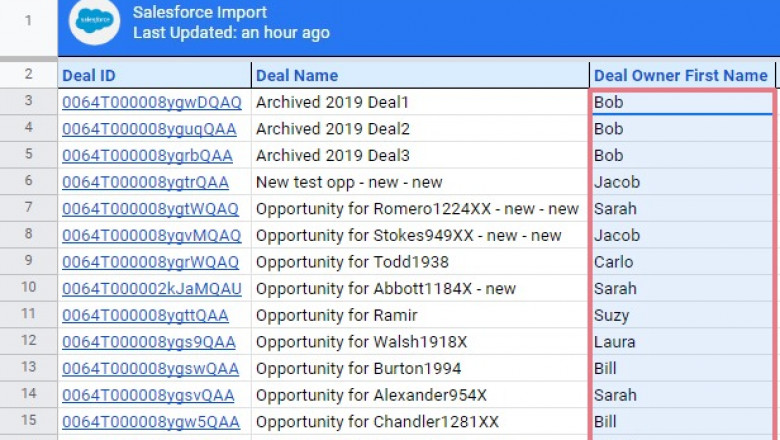Select the Deal Owner First Name header
780x440 pixels.
click(680, 75)
